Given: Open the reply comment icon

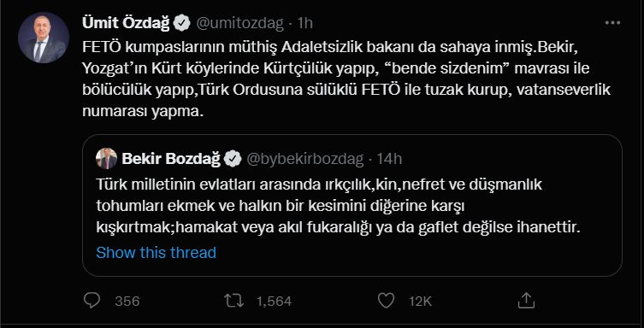Looking at the screenshot, I should coord(92,301).
